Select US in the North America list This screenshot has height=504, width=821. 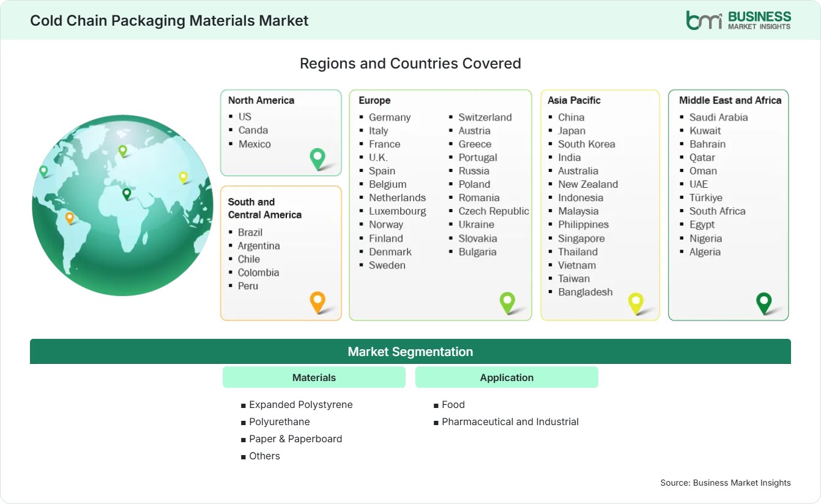pos(245,116)
